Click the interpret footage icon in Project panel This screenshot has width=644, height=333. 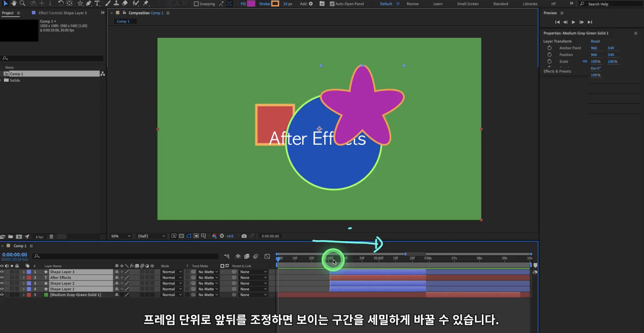click(3, 237)
